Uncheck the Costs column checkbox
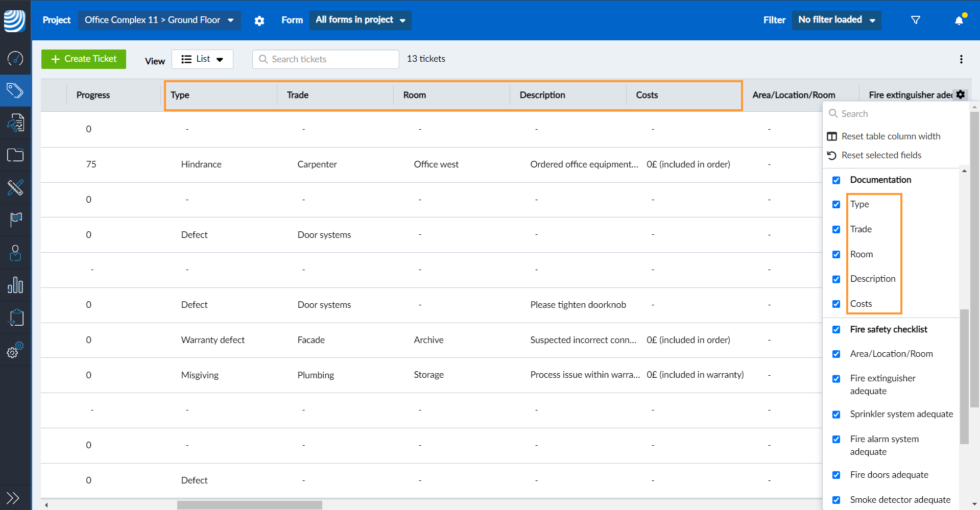 click(836, 304)
